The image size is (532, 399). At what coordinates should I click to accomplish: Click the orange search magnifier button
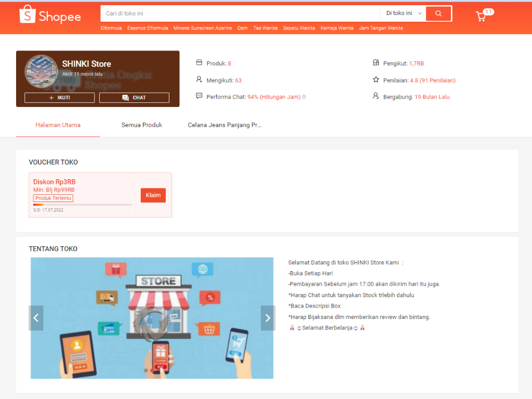tap(438, 14)
